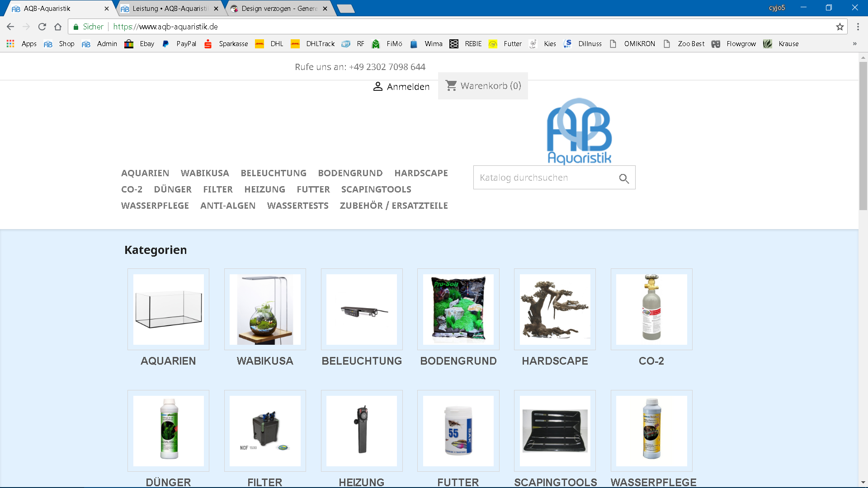Open BELEUCHTUNG navigation menu item
Image resolution: width=868 pixels, height=488 pixels.
click(274, 173)
